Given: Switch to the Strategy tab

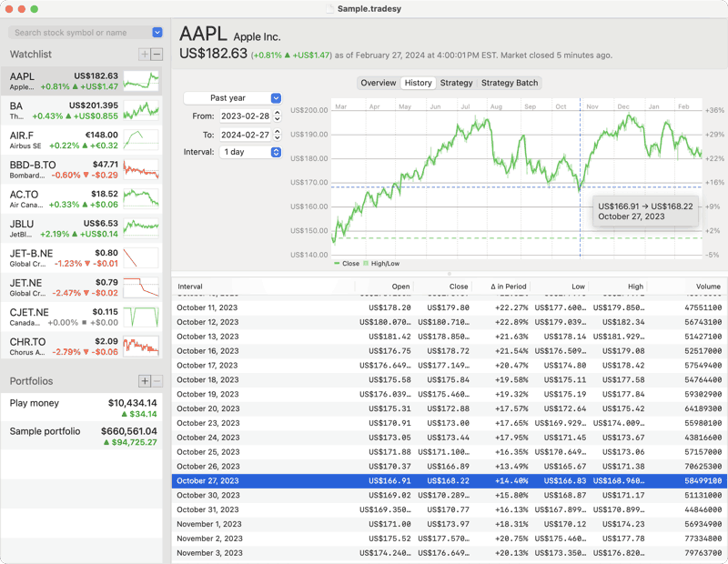Looking at the screenshot, I should [456, 83].
